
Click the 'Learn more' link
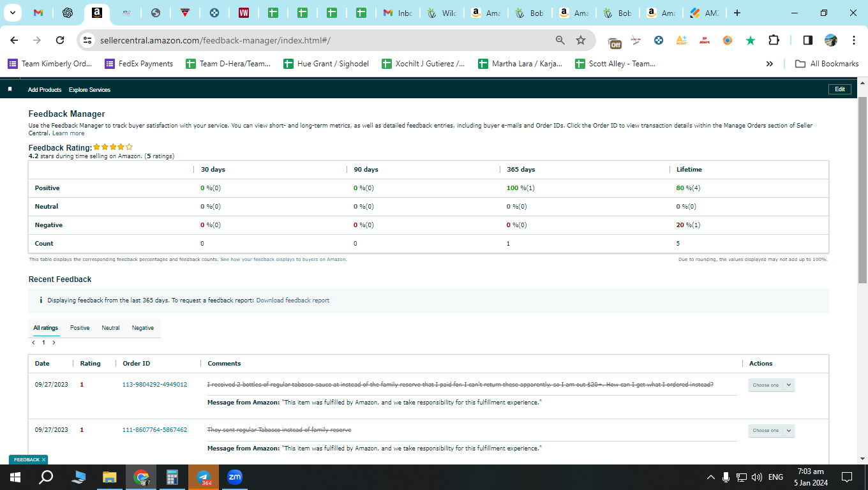point(68,133)
